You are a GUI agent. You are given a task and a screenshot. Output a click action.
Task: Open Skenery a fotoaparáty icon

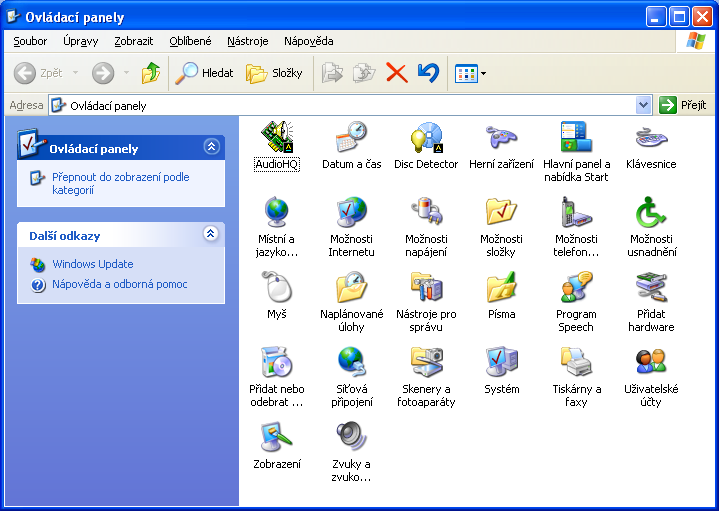click(x=426, y=361)
